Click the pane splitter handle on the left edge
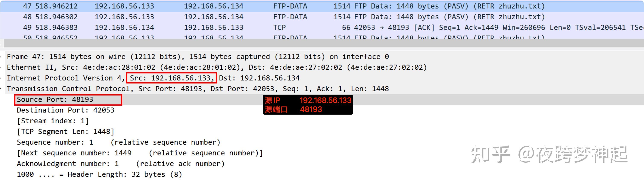Screen dimensions: 644x180 (1, 43)
